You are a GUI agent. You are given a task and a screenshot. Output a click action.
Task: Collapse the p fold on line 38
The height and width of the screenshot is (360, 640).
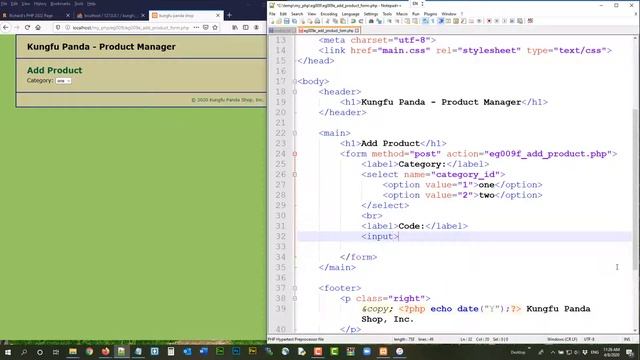click(295, 298)
